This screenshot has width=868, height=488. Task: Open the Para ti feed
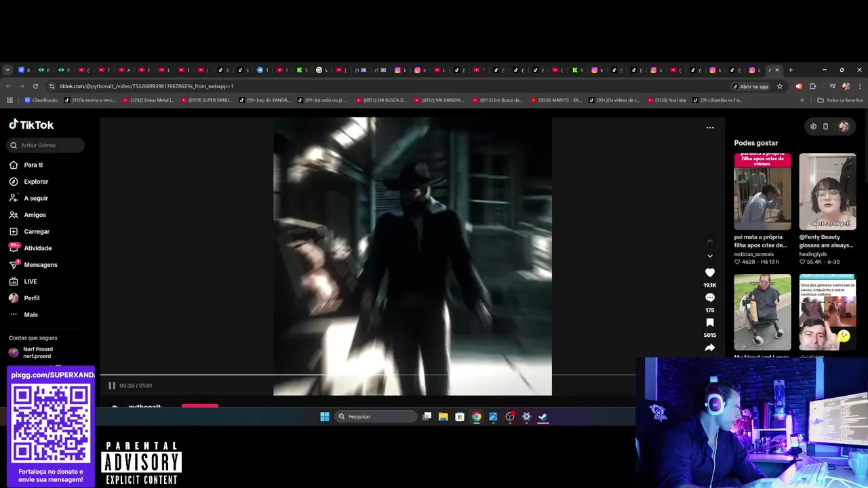(33, 165)
